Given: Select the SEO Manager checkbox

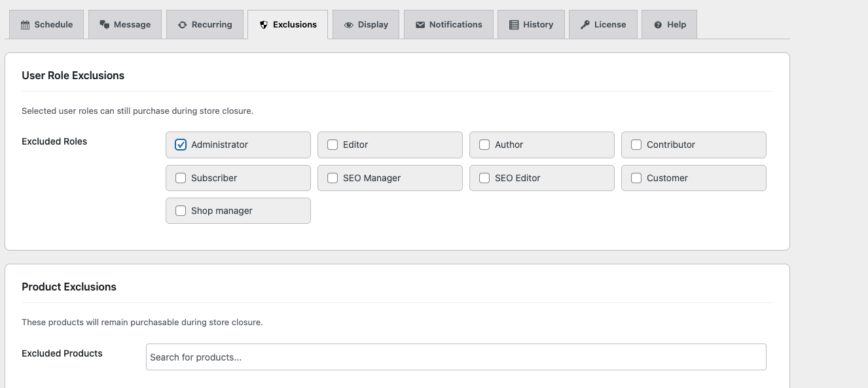Looking at the screenshot, I should [333, 178].
